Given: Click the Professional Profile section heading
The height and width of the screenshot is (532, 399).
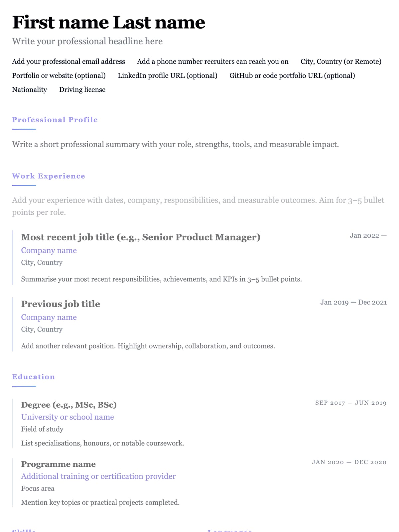Looking at the screenshot, I should point(55,120).
